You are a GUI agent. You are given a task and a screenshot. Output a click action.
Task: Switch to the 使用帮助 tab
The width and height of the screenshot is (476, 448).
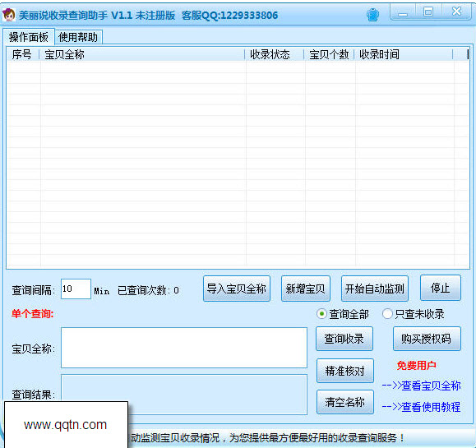click(78, 37)
